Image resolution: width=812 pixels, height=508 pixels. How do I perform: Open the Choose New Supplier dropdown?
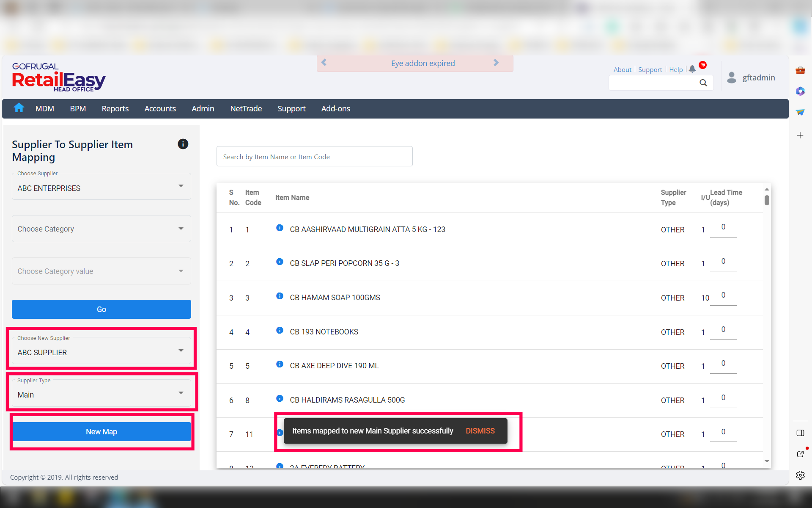pos(101,351)
